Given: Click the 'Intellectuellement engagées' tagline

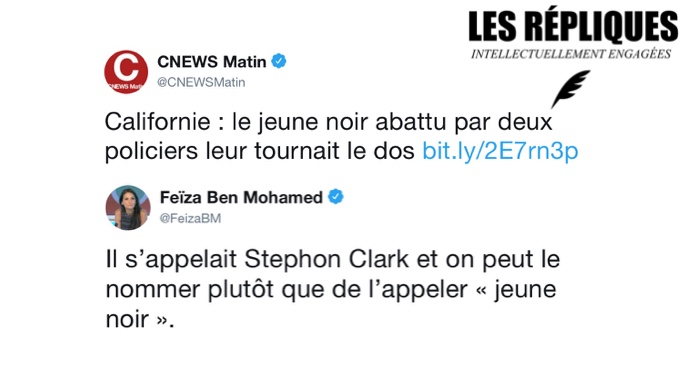Looking at the screenshot, I should (x=571, y=54).
